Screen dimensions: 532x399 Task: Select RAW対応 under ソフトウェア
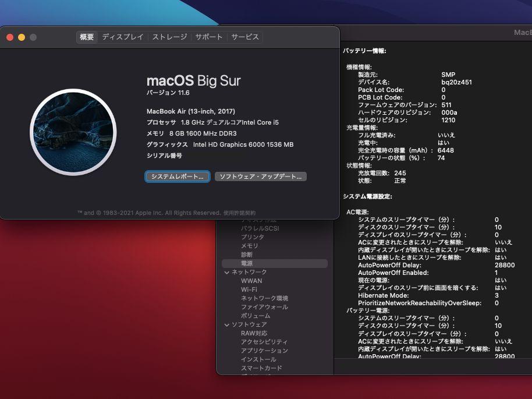(x=254, y=333)
